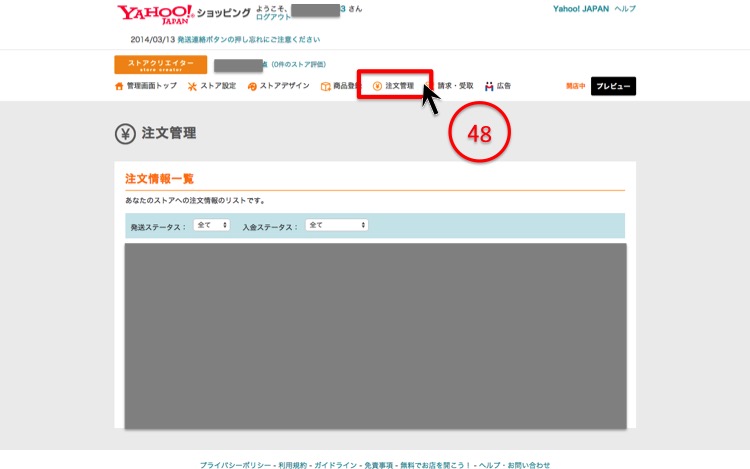Expand the 発送ステータス dropdown
Viewport: 750px width, 469px height.
212,225
